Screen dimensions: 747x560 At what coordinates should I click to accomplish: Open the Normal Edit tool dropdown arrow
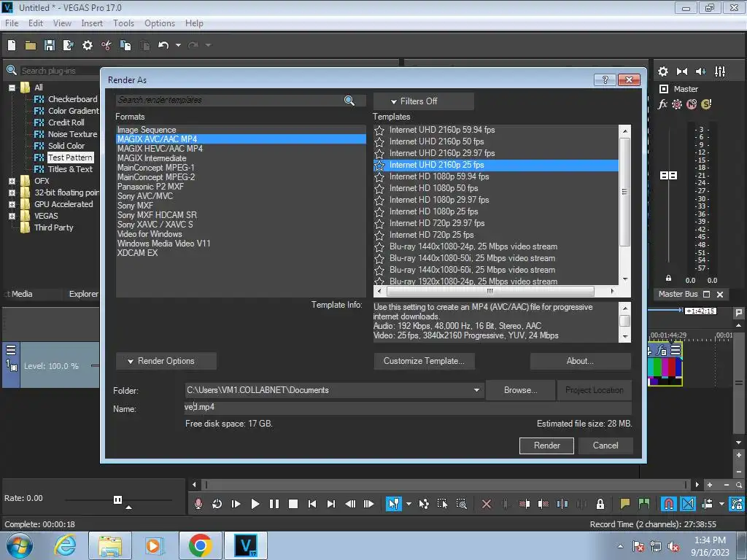(x=409, y=504)
